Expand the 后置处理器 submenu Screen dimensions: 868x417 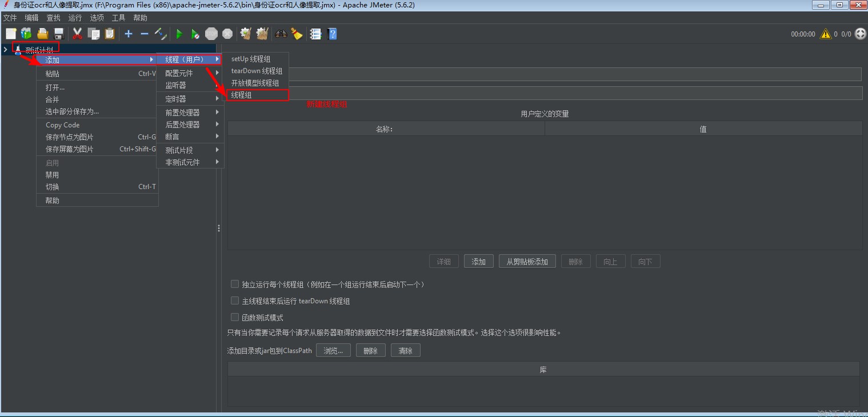[x=190, y=125]
